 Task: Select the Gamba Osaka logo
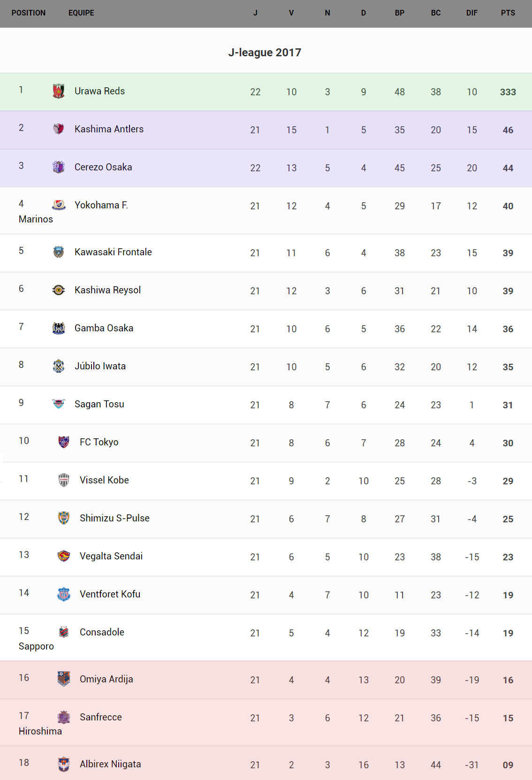[59, 328]
